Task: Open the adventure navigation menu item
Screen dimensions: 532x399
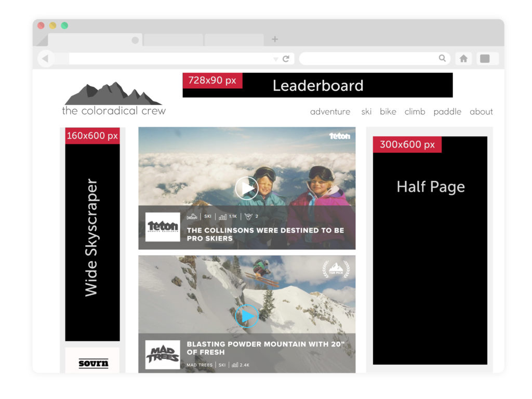Action: [x=330, y=112]
